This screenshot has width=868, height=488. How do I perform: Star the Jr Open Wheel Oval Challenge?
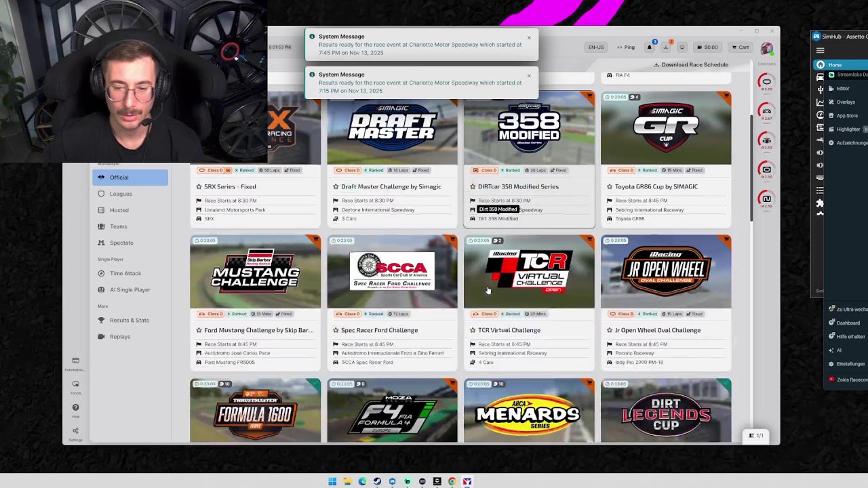point(610,330)
